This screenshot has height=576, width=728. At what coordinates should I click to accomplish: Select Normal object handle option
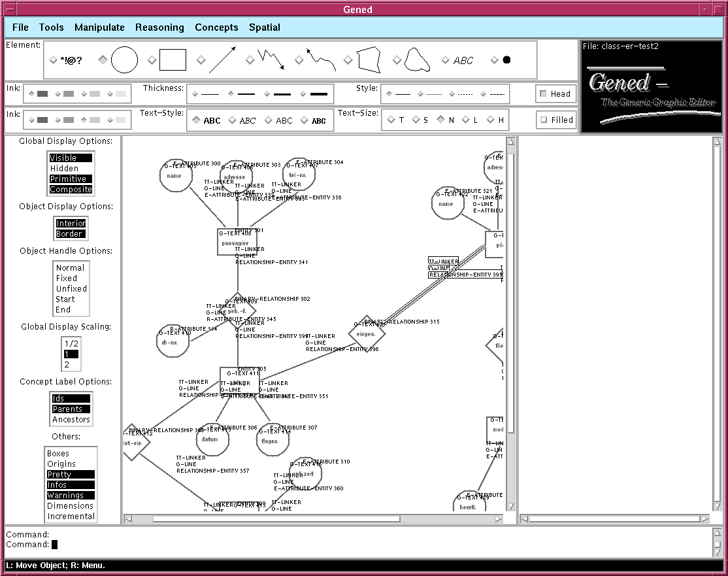tap(71, 267)
